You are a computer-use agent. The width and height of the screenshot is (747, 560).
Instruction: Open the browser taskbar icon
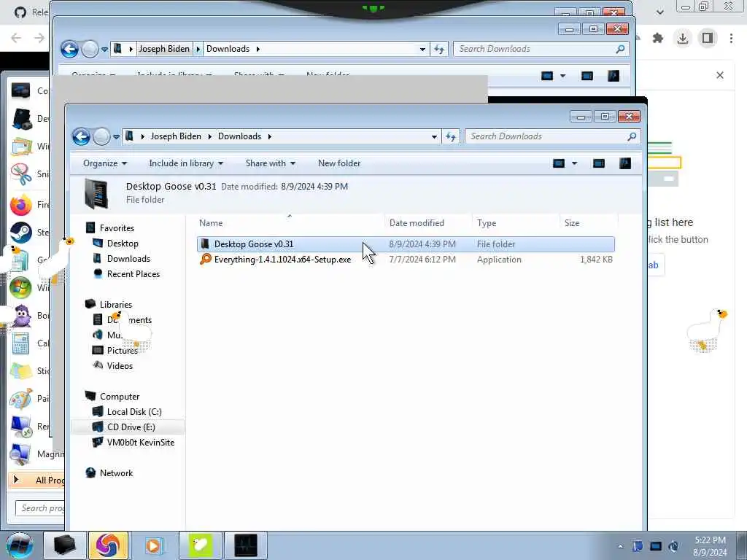[108, 545]
